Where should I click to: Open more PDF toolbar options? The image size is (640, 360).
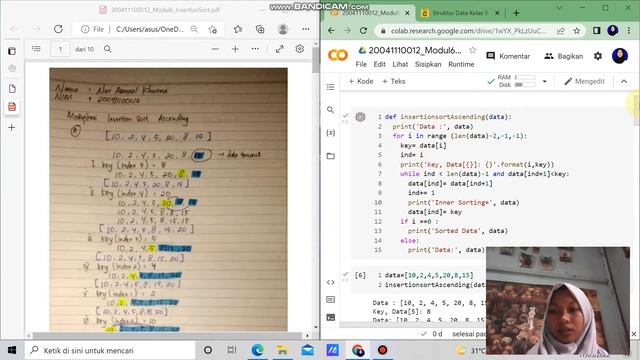click(255, 49)
